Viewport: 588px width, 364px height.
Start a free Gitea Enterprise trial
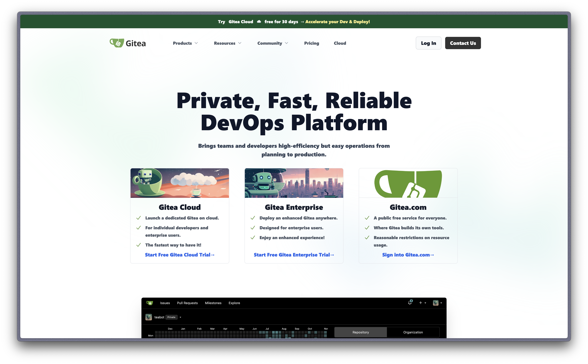coord(294,255)
